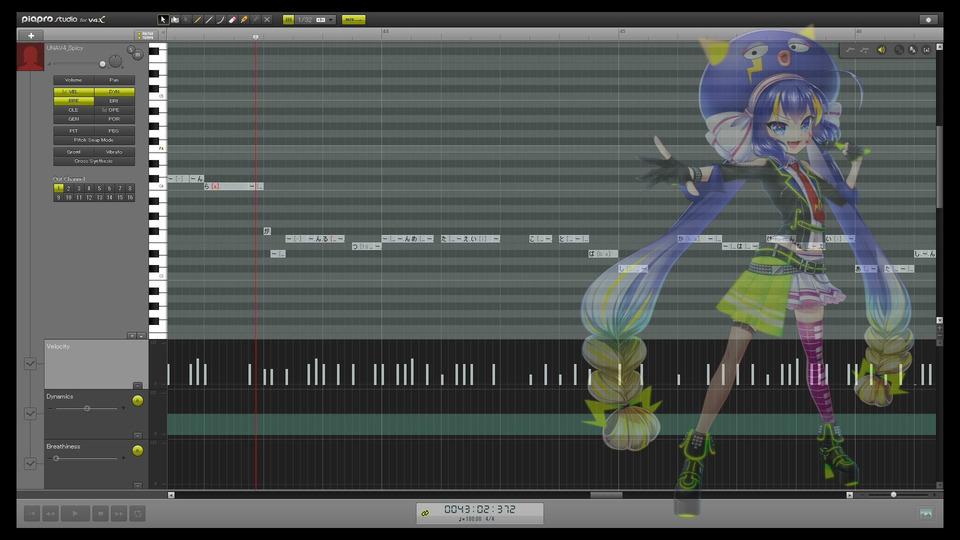Toggle the CLE parameter button

tap(73, 110)
